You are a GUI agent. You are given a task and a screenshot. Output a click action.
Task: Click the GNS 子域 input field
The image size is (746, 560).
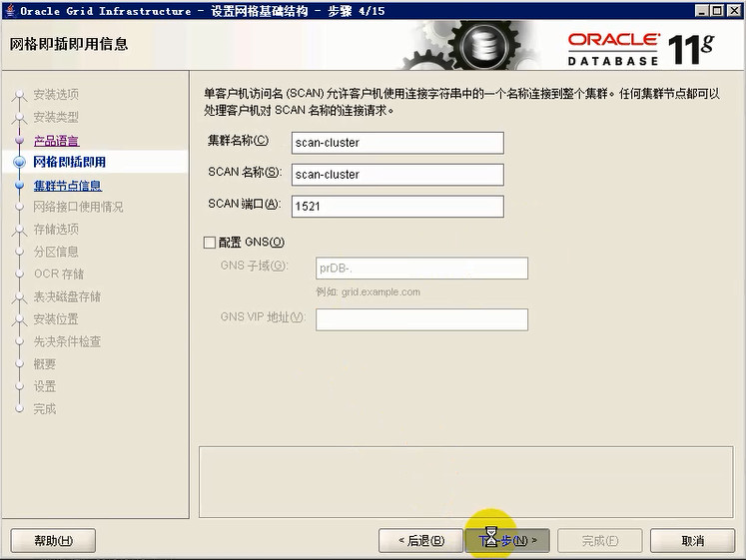tap(421, 269)
